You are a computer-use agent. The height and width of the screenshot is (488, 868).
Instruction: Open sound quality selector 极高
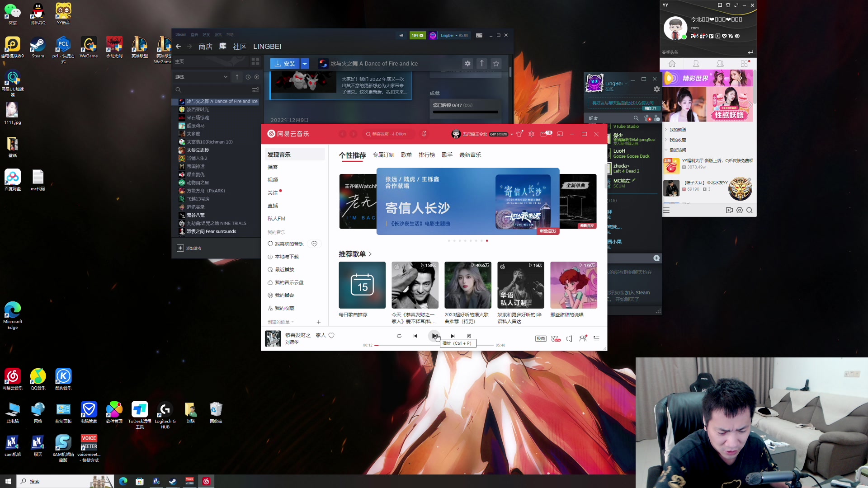541,338
